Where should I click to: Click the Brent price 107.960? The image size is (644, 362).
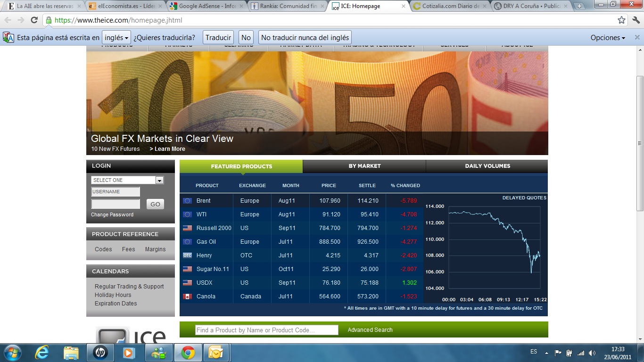point(330,201)
